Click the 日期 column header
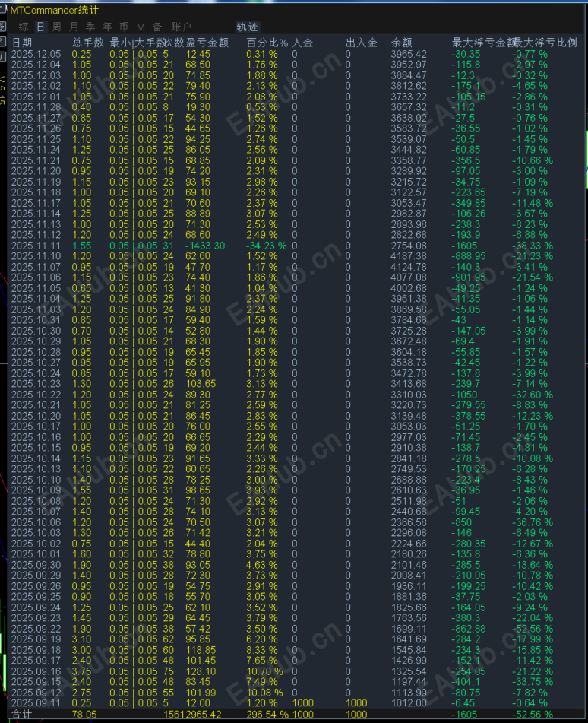 click(x=22, y=43)
